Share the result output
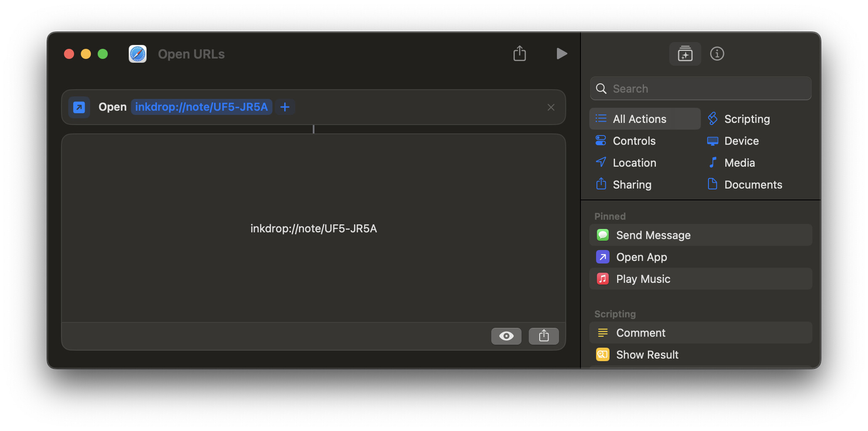 tap(544, 336)
